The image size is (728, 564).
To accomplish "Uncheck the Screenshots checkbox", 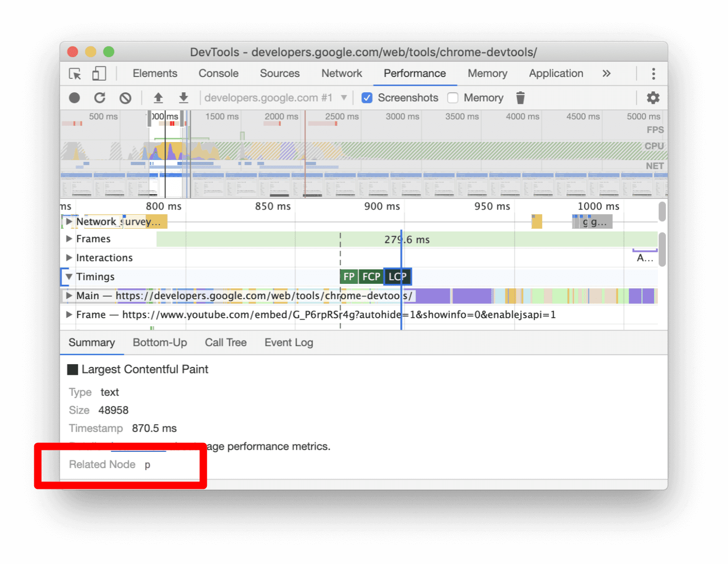I will [367, 98].
